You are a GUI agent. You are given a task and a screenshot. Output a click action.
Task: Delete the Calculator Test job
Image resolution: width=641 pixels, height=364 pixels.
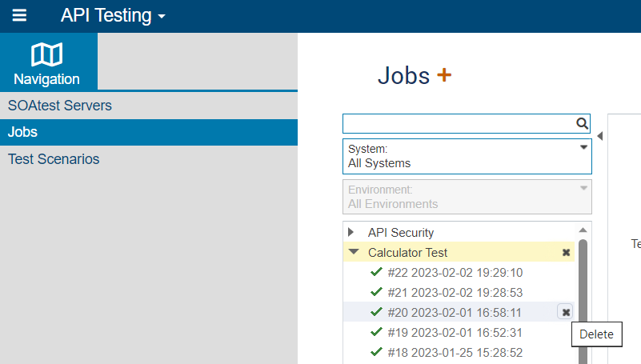(x=567, y=253)
